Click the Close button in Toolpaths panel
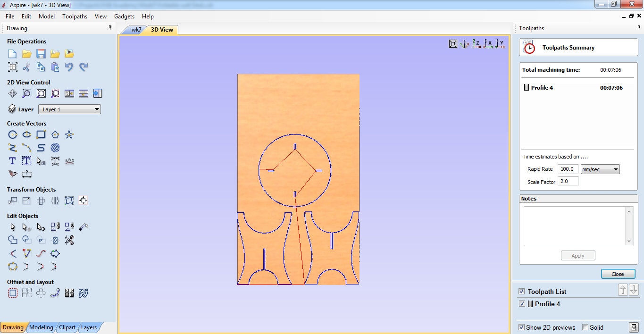Viewport: 644px width, 334px height. 618,274
